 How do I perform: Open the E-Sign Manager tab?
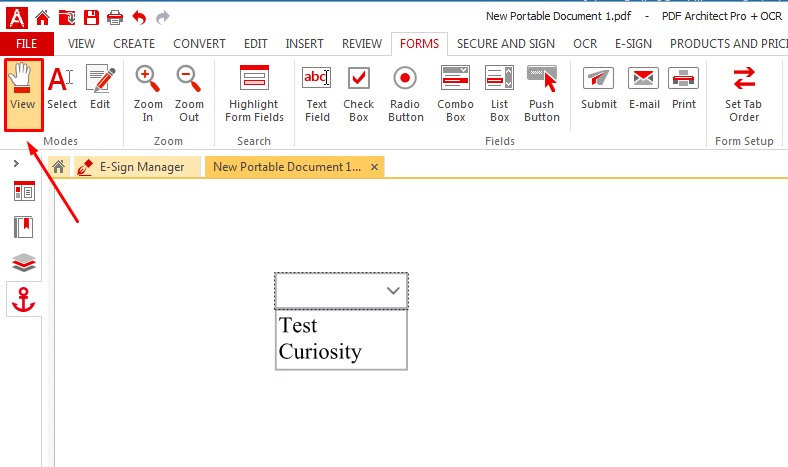click(x=137, y=166)
